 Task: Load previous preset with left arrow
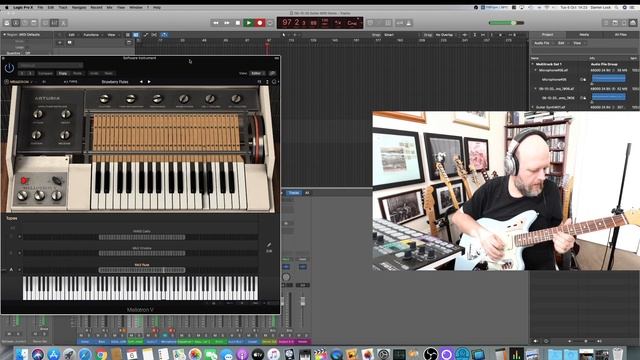point(141,82)
